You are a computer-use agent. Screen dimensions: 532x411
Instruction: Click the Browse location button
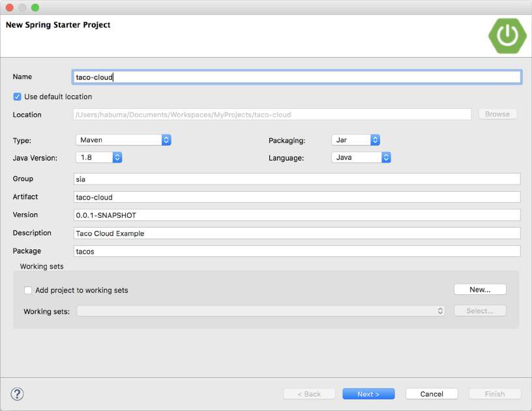click(x=497, y=114)
